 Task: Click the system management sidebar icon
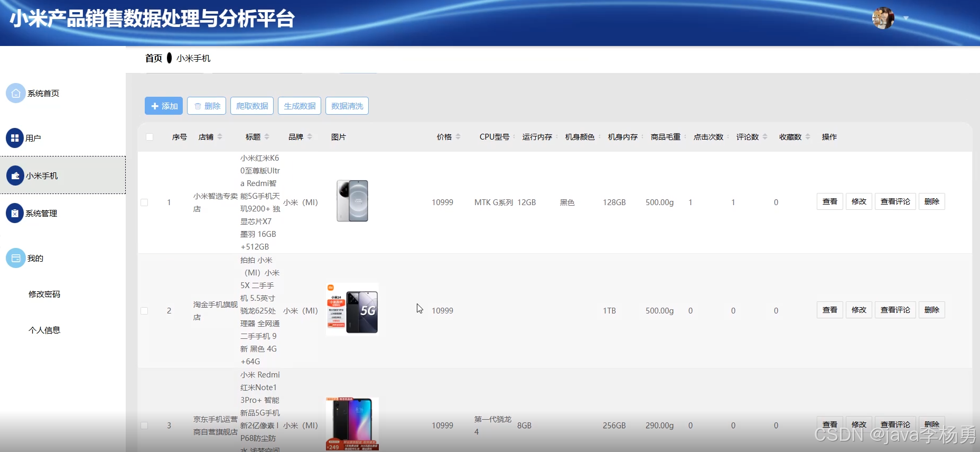15,213
